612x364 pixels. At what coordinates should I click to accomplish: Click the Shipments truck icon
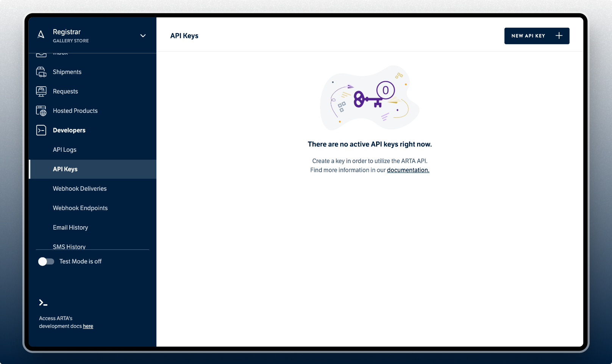pyautogui.click(x=41, y=72)
